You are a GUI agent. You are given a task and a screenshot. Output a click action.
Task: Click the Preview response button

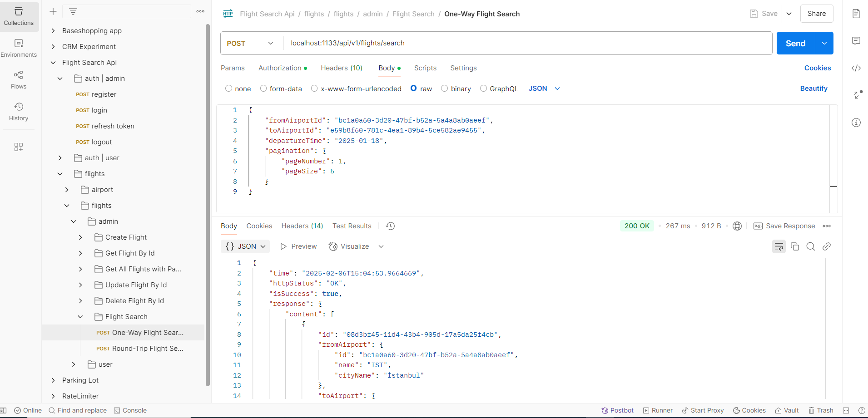tap(298, 246)
